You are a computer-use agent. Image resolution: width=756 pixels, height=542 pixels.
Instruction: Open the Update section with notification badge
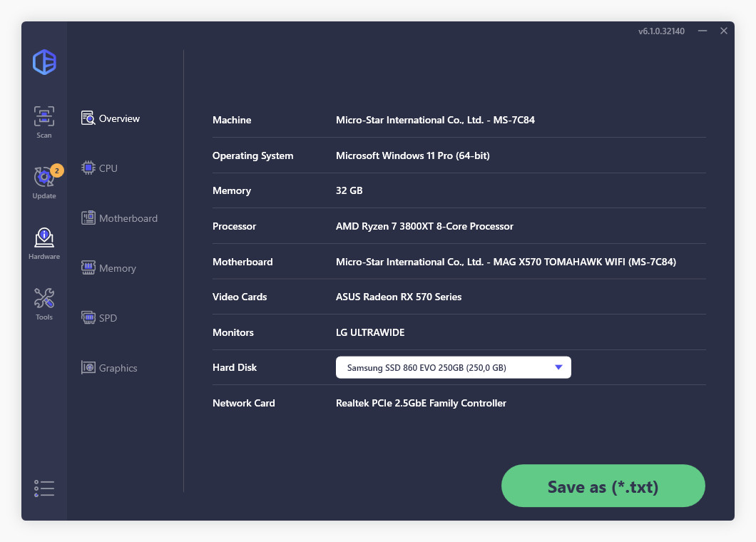(x=44, y=182)
